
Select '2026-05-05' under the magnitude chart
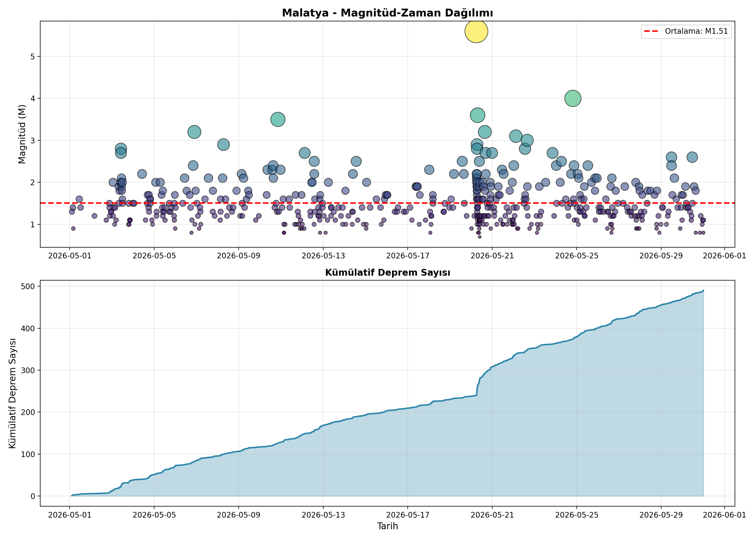pos(154,256)
